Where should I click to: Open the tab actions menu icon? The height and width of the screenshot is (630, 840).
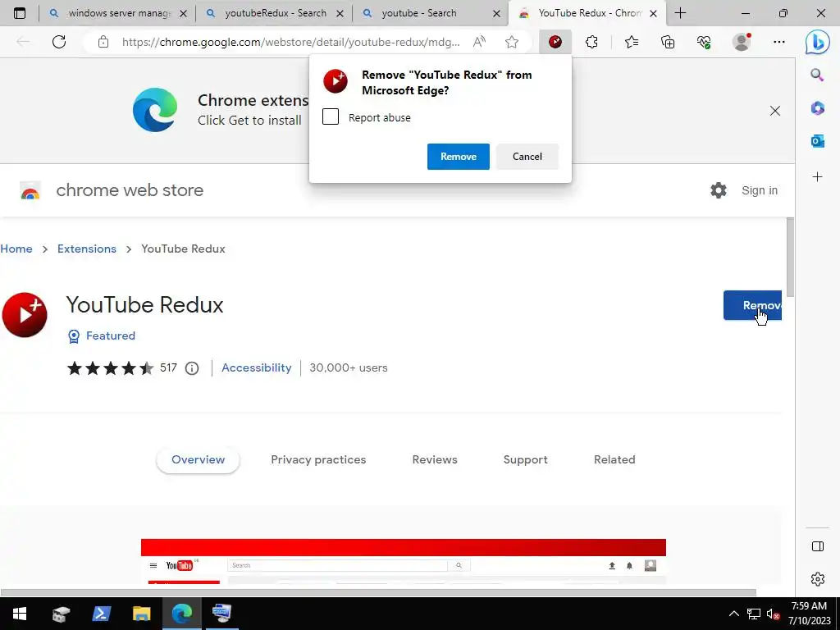pos(20,13)
